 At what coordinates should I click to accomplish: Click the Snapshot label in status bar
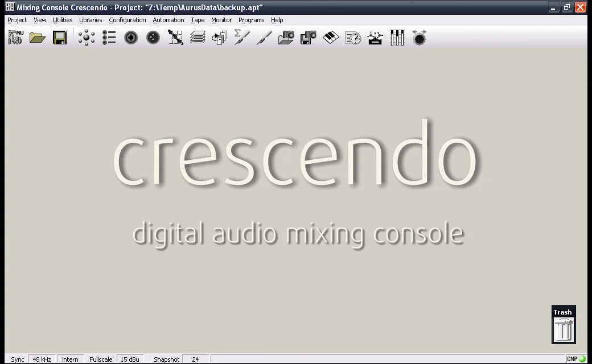pyautogui.click(x=166, y=359)
